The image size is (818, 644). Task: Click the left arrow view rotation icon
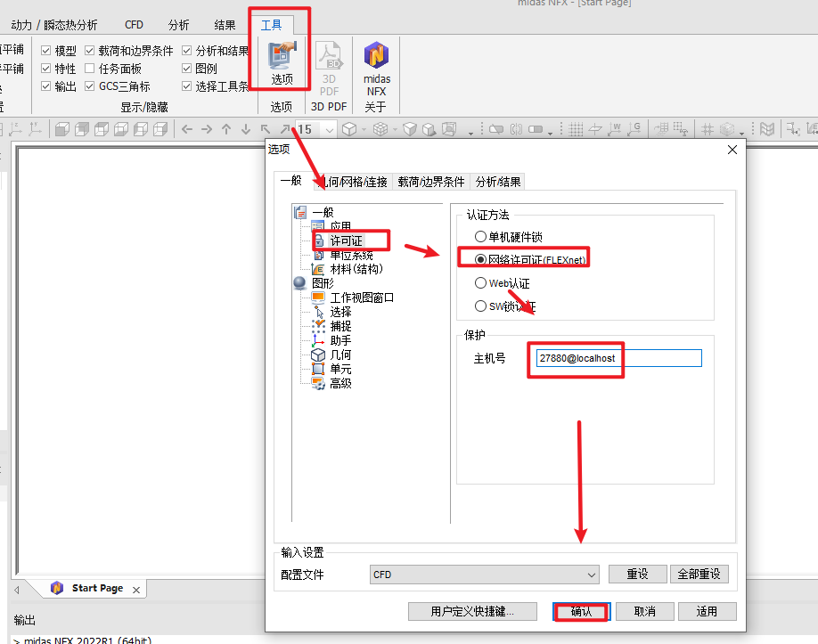pos(187,129)
